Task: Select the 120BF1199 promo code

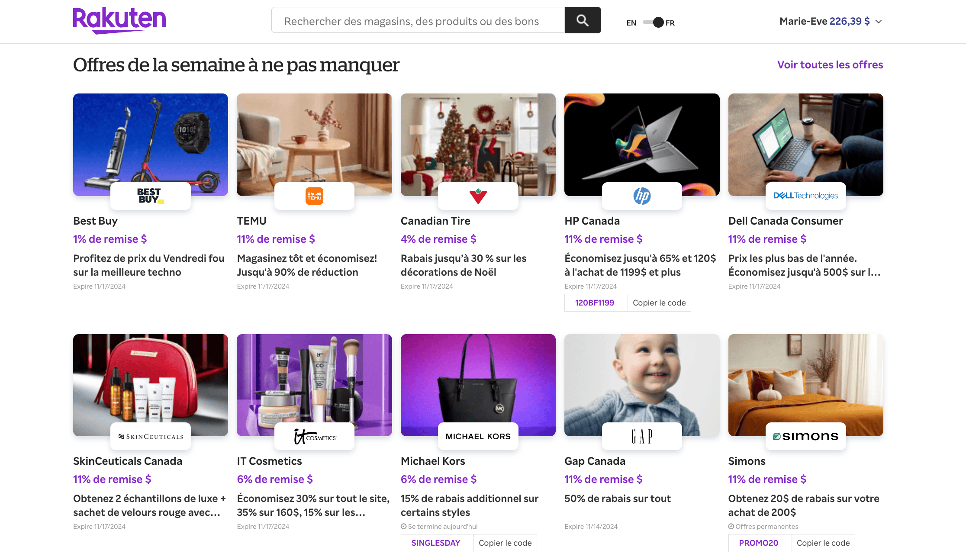Action: [595, 303]
